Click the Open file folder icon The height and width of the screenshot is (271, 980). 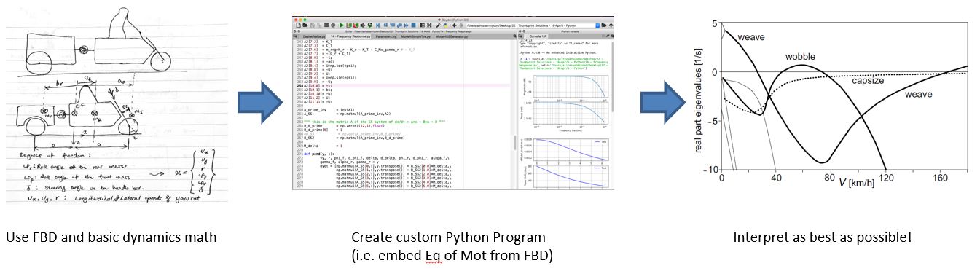pyautogui.click(x=305, y=25)
